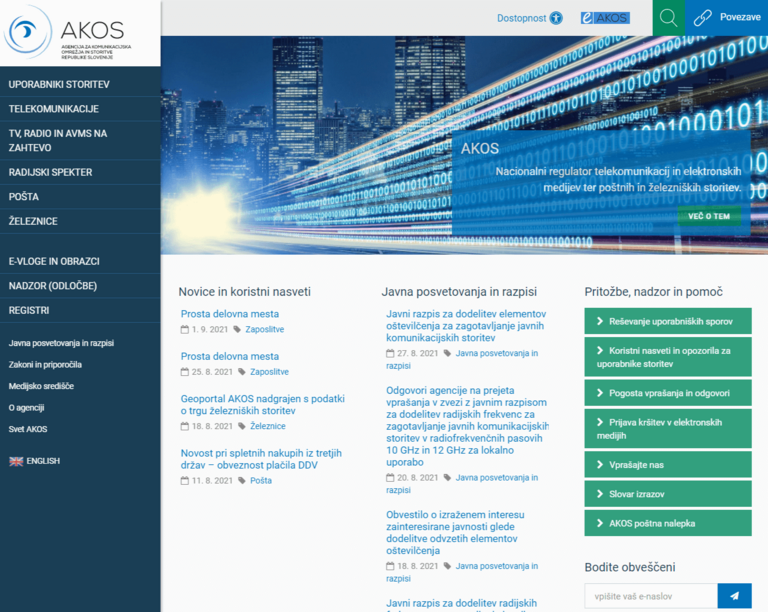Open the search magnifier icon
Screen dimensions: 768x612
tap(669, 18)
